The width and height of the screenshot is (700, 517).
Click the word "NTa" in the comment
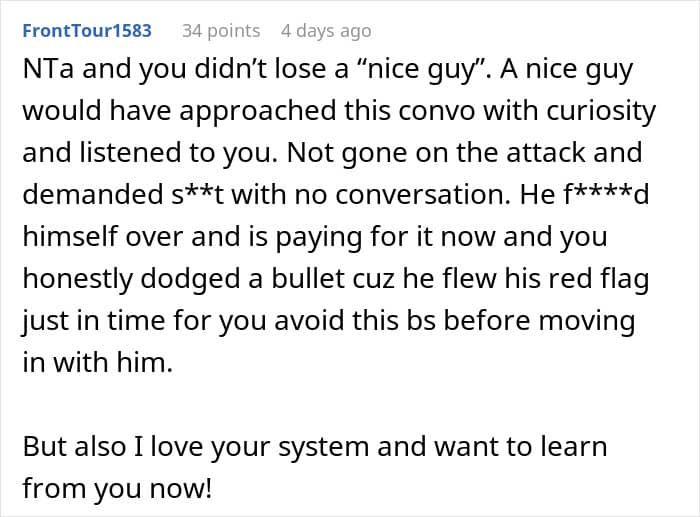coord(47,72)
